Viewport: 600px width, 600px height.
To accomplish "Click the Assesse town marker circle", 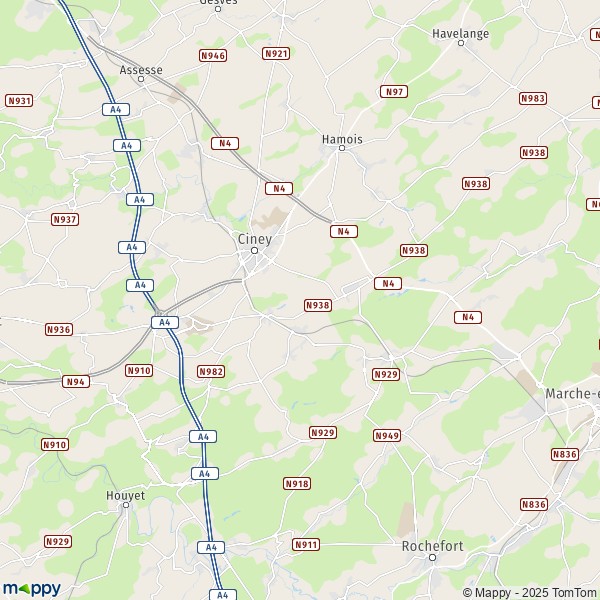I will click(x=141, y=79).
